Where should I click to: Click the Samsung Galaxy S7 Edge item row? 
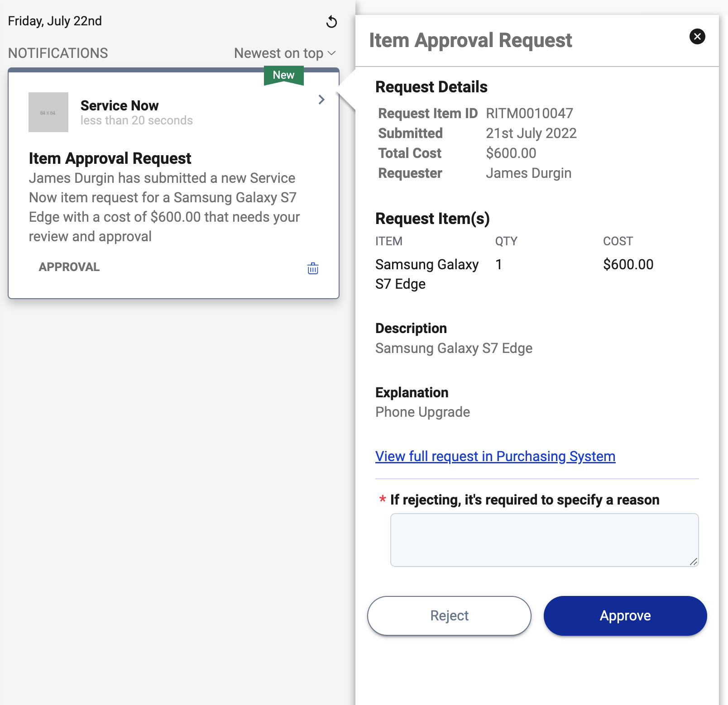pos(537,274)
